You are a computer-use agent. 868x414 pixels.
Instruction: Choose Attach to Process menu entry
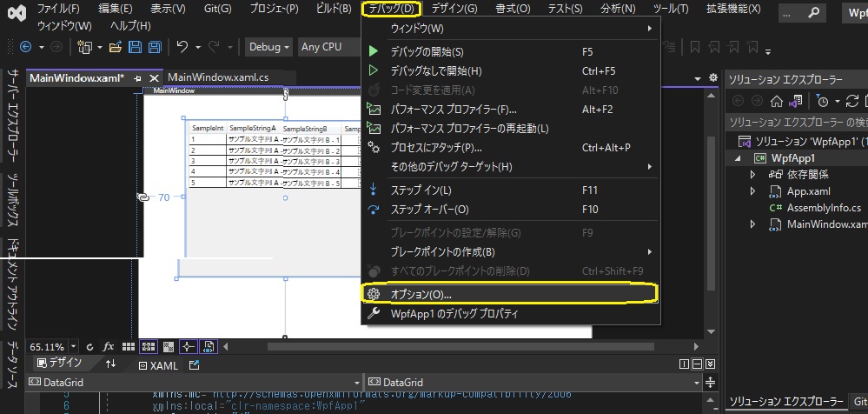click(x=510, y=147)
